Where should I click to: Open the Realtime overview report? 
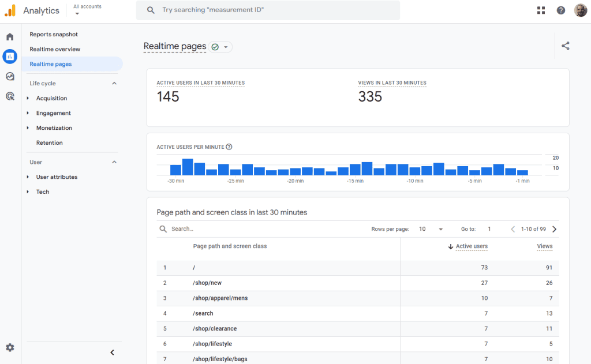point(55,49)
